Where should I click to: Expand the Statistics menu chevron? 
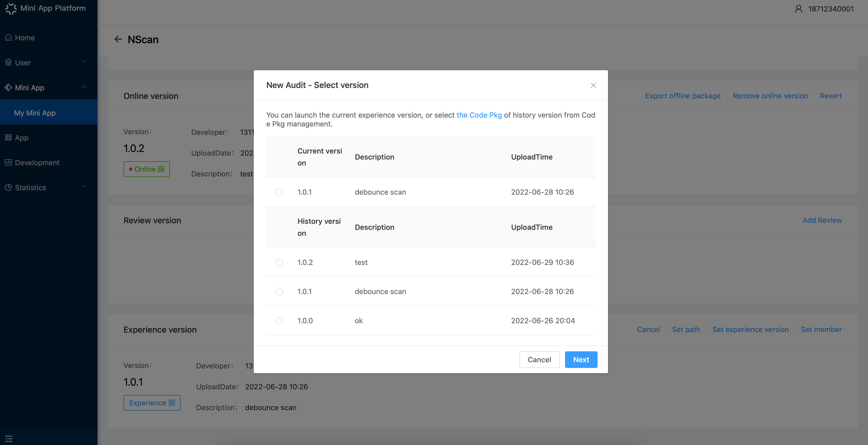point(84,187)
